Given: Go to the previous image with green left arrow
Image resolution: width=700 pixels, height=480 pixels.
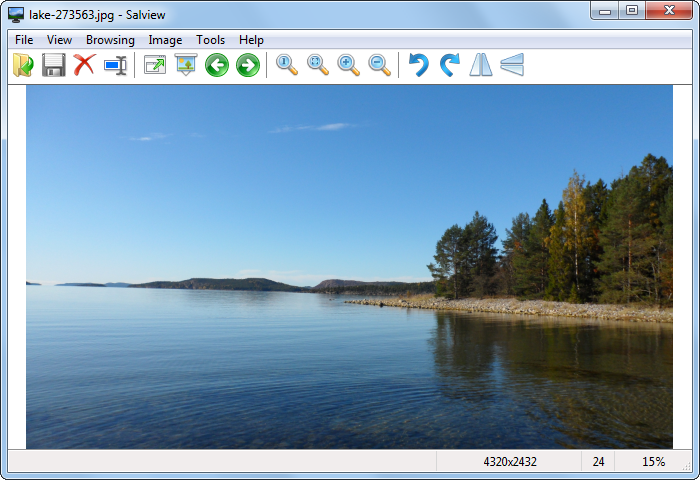Looking at the screenshot, I should [217, 65].
